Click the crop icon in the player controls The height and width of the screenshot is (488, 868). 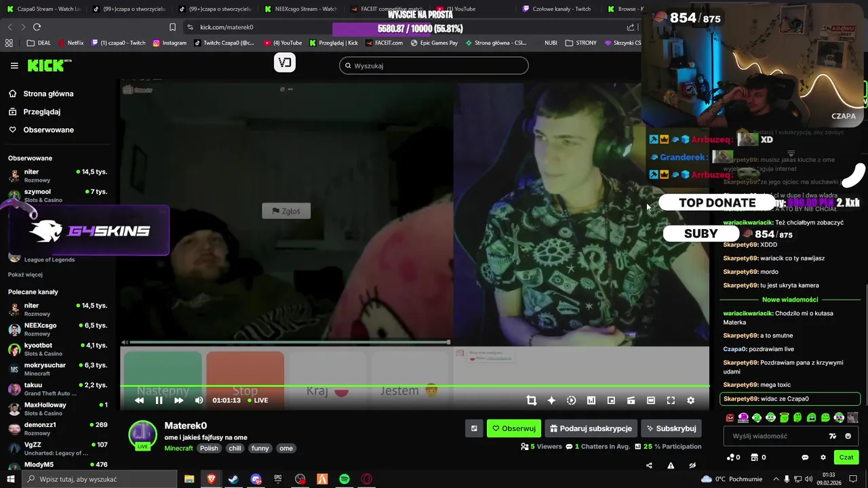pos(532,401)
